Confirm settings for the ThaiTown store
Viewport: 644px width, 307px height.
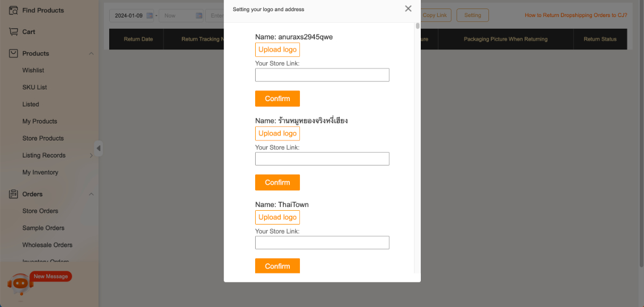(277, 266)
